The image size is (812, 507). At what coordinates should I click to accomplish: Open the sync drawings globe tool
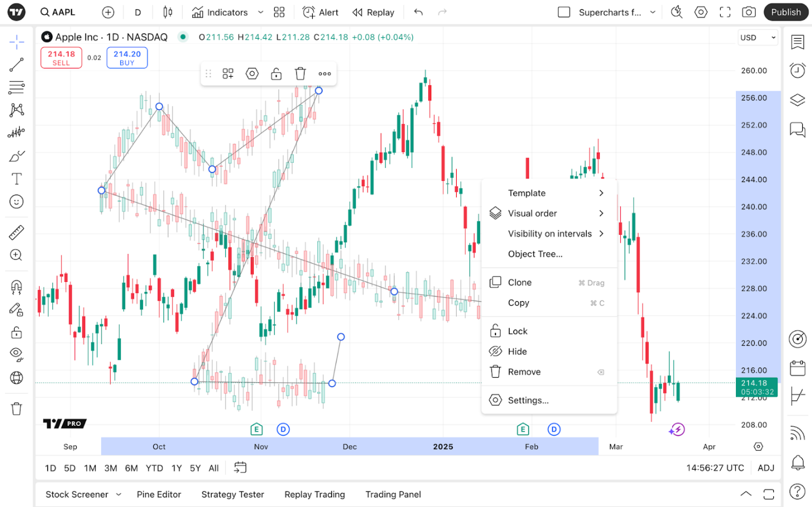point(16,378)
